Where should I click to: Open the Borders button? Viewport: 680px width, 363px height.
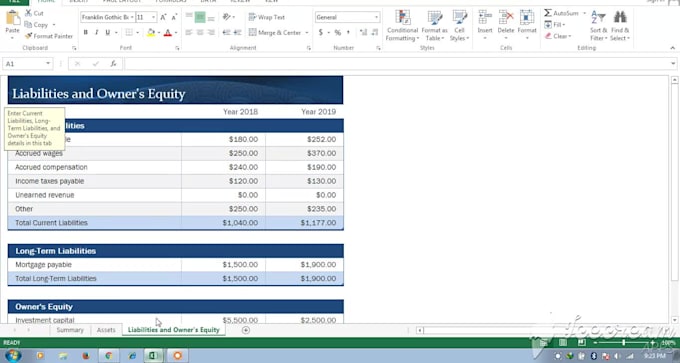[129, 33]
